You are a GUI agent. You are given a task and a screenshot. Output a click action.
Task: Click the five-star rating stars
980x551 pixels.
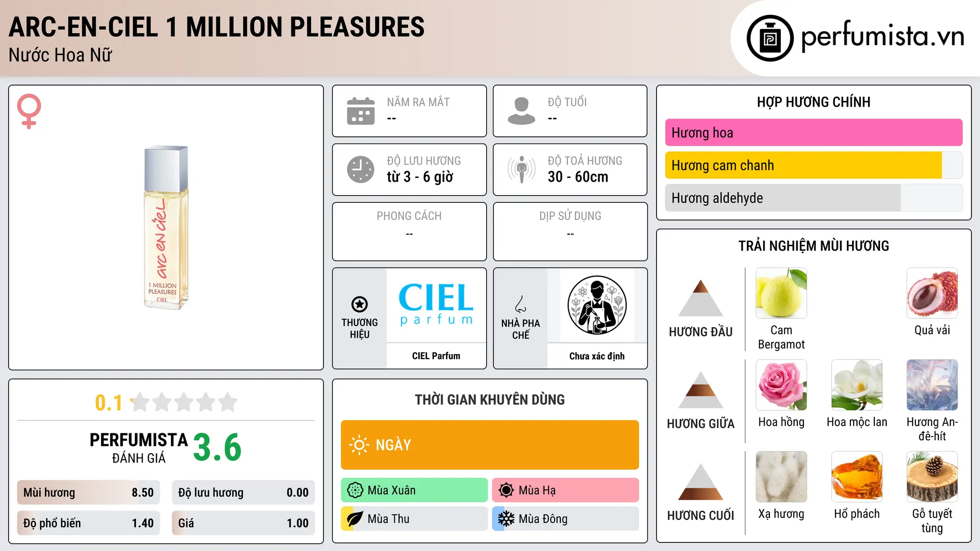click(184, 402)
